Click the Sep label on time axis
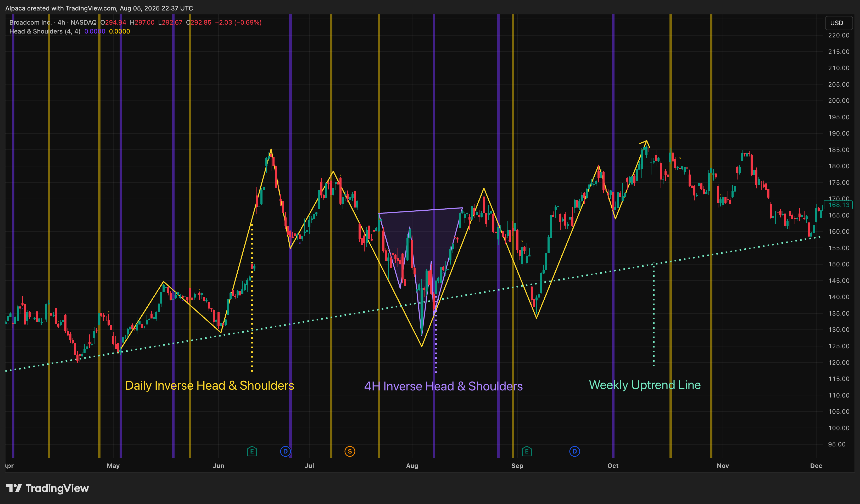 (x=517, y=466)
